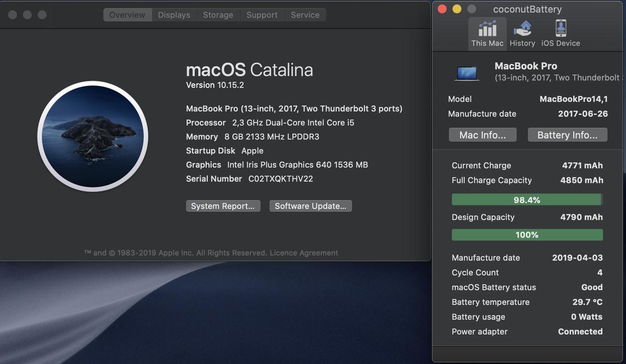Click Intel Iris Plus Graphics 640 1536 MB
Screen dimensions: 626x364
(298, 165)
